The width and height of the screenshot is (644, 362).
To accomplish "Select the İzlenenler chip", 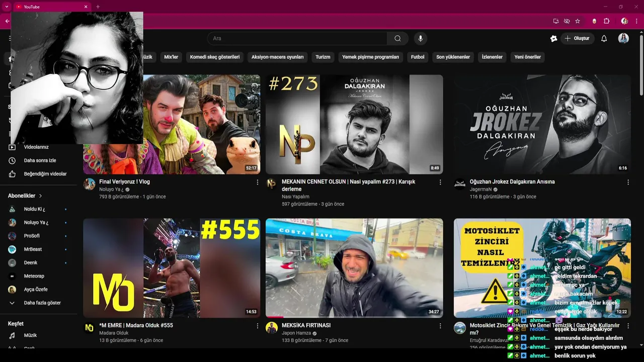I will pyautogui.click(x=492, y=57).
